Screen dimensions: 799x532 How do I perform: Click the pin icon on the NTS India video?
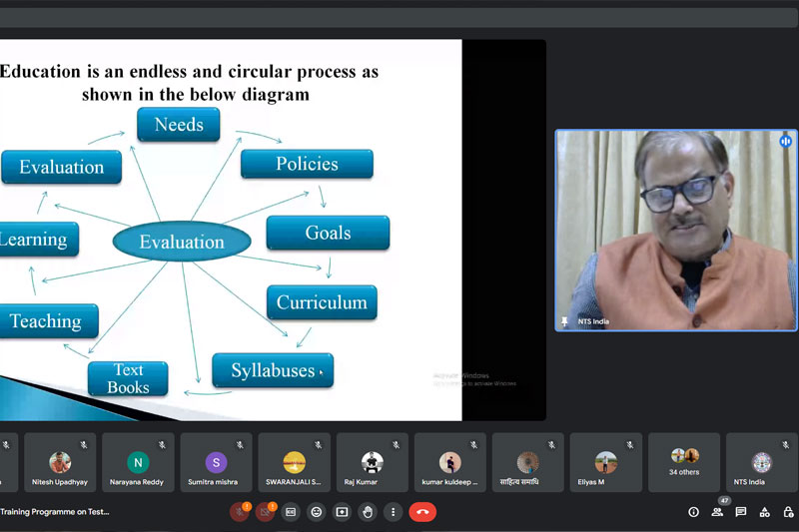tap(564, 321)
